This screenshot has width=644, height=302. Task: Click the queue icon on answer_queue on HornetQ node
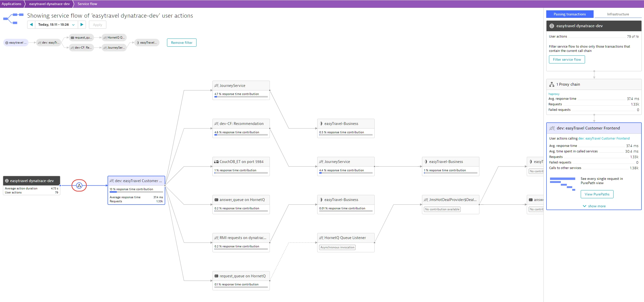216,199
